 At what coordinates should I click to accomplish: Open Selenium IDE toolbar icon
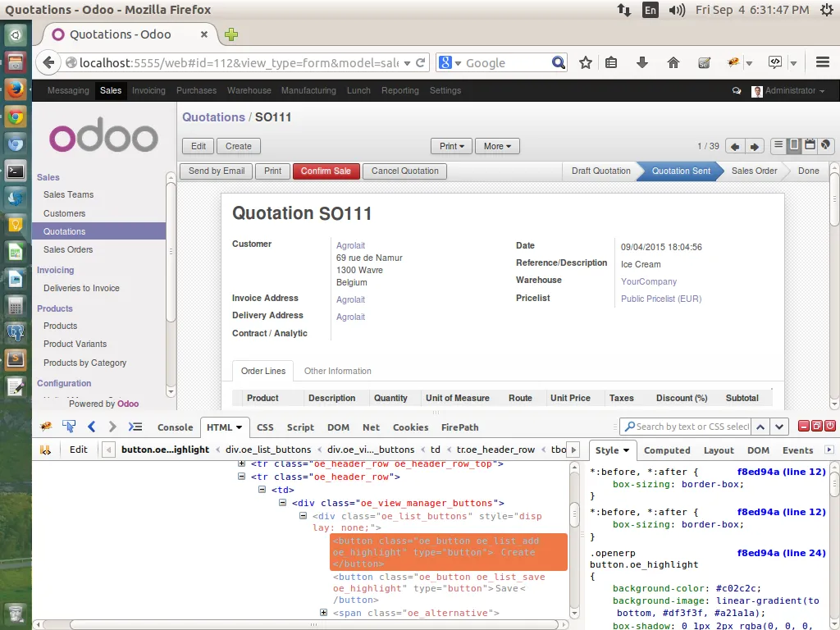pyautogui.click(x=704, y=62)
